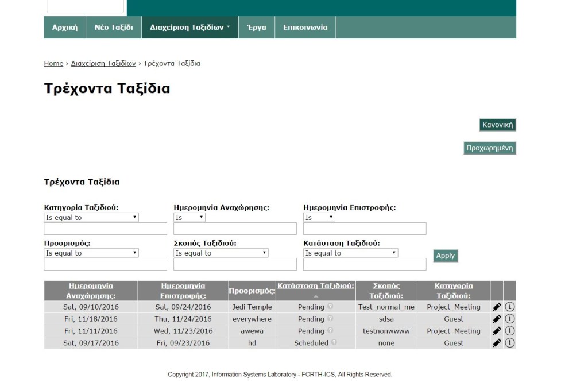Edit the 'everywhere' trip with pencil icon
Viewport: 588px width, 386px height.
click(497, 319)
